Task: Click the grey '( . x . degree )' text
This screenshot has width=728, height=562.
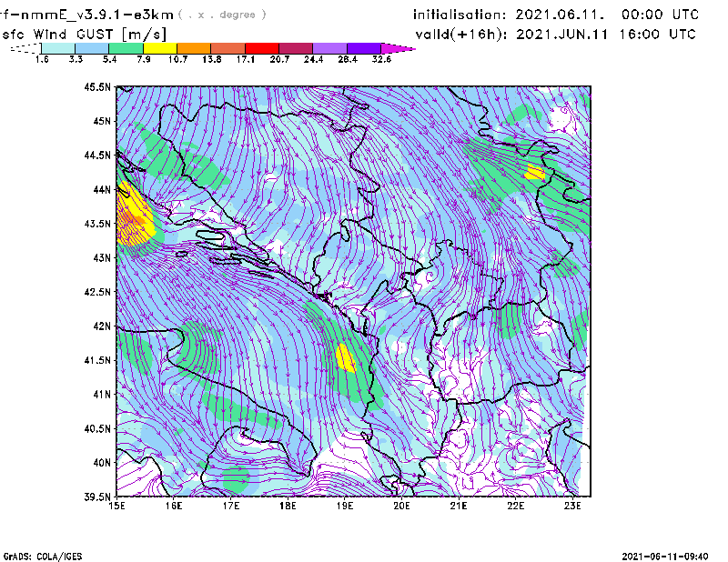Action: click(x=222, y=15)
